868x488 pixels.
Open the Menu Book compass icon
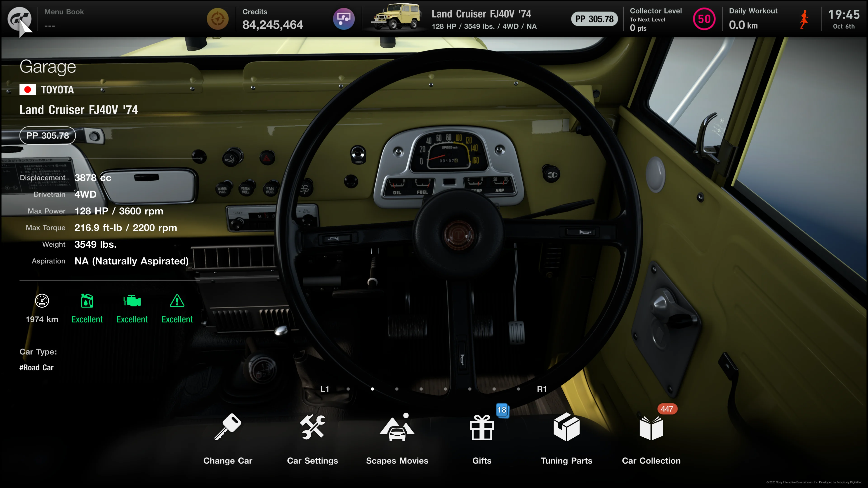pos(218,19)
